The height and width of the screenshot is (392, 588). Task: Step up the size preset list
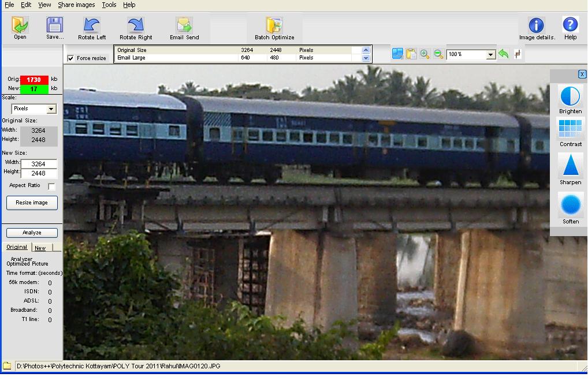coord(366,50)
